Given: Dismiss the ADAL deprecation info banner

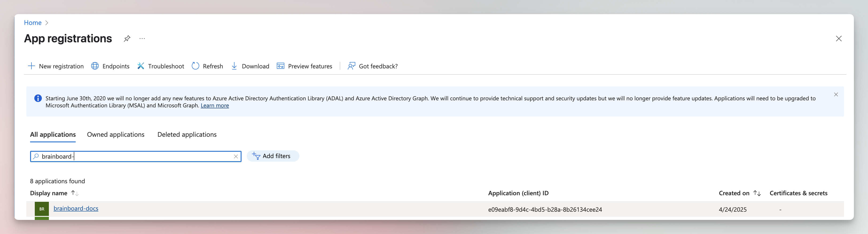Looking at the screenshot, I should 836,95.
